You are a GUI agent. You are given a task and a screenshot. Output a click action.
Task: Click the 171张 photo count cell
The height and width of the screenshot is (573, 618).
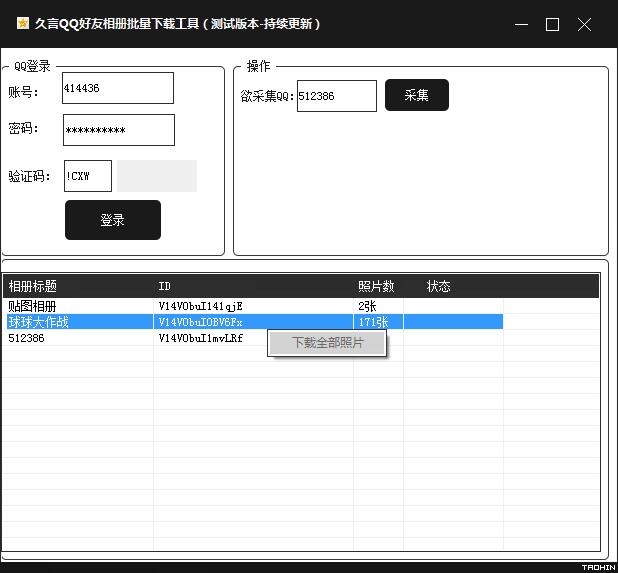tap(373, 322)
